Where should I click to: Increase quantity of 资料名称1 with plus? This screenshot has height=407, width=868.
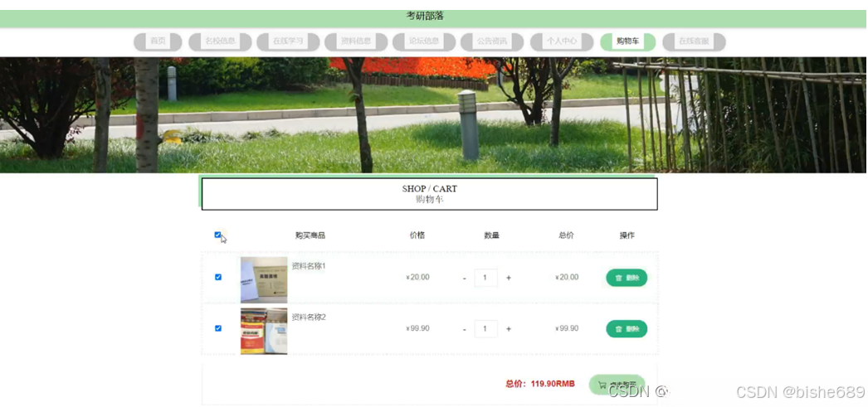point(509,278)
